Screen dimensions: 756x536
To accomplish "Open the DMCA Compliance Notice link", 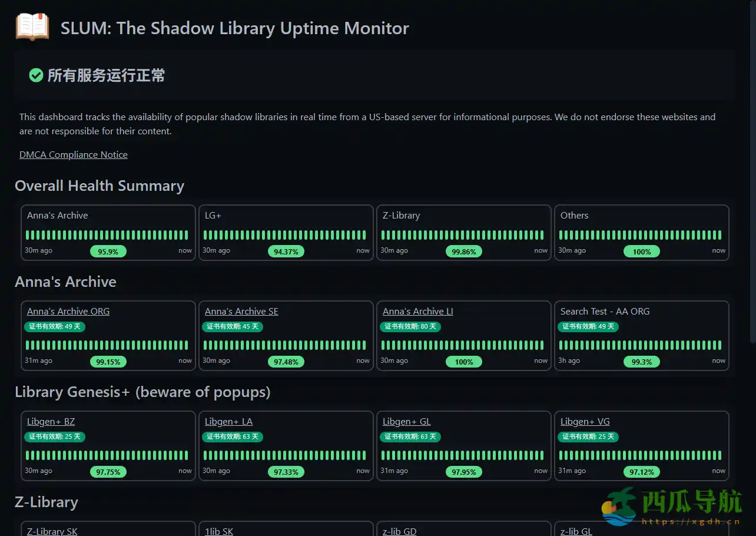I will tap(74, 155).
